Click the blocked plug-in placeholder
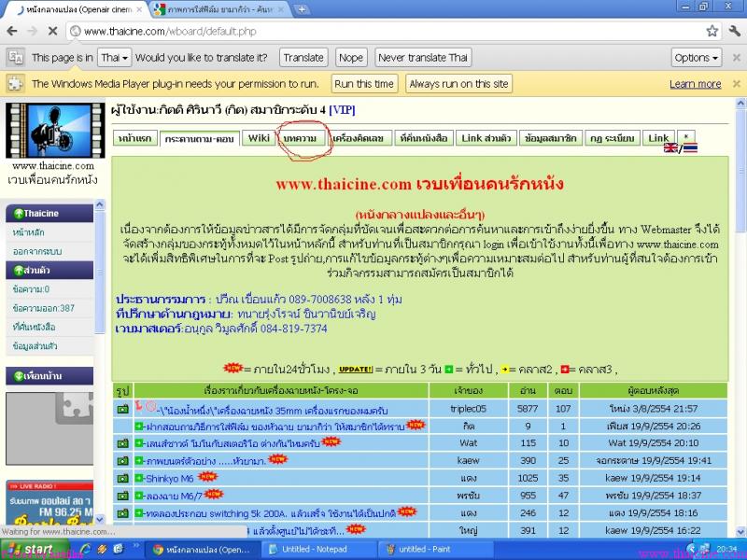The width and height of the screenshot is (747, 560). point(49,428)
